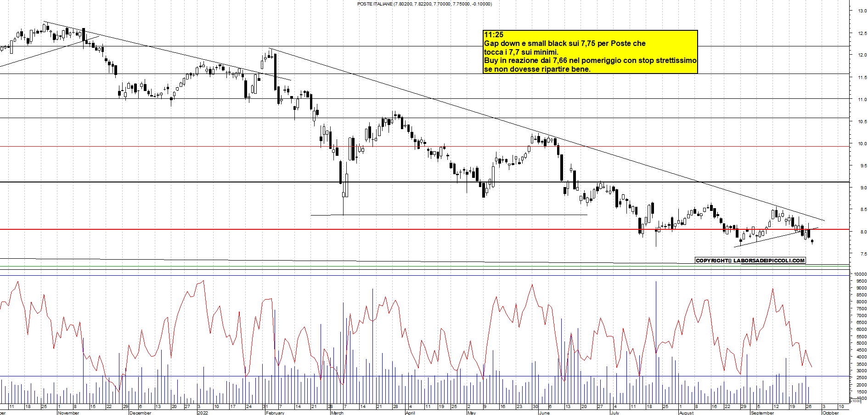Viewport: 868px width, 415px height.
Task: Click the 7000 volume axis label
Action: [861, 316]
